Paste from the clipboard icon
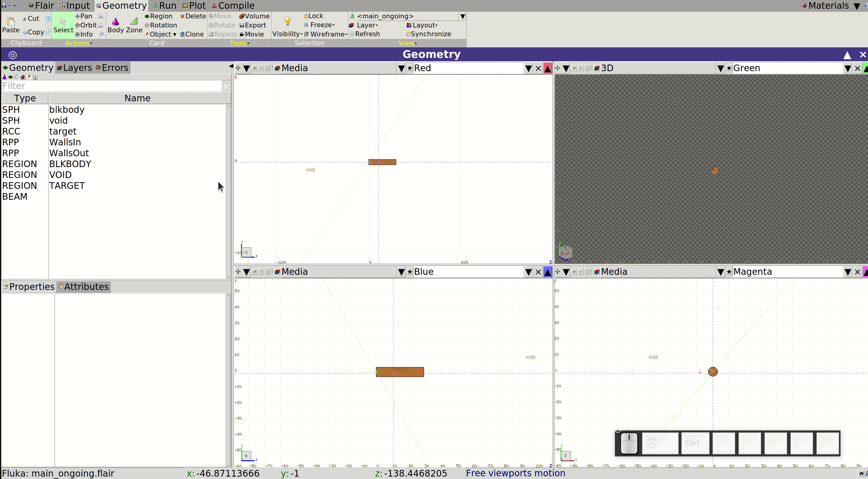Screen dimensions: 868x479 point(11,25)
